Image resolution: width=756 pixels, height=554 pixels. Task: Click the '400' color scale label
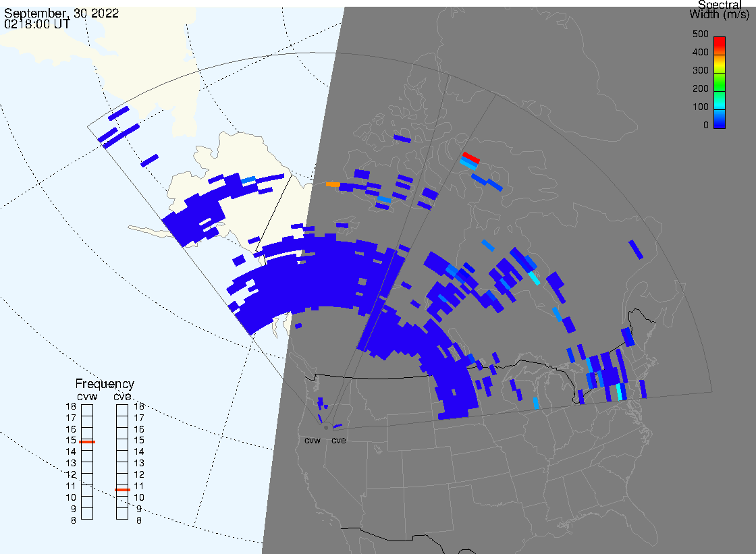pyautogui.click(x=701, y=53)
